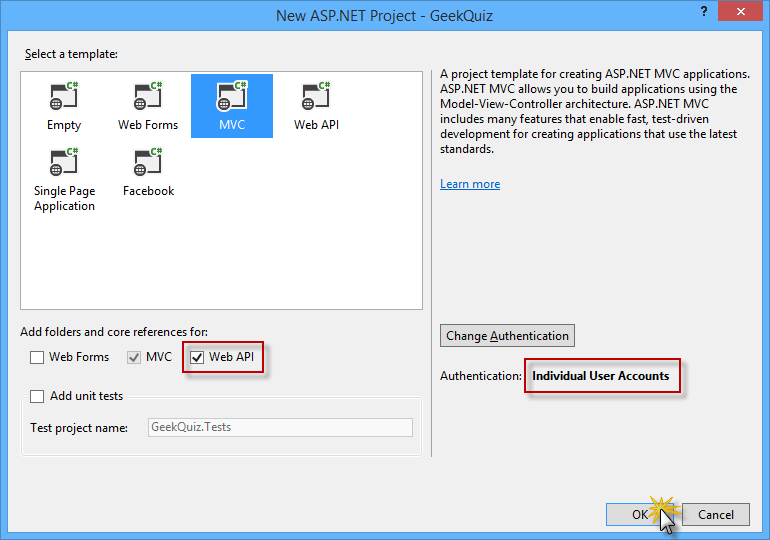Image resolution: width=770 pixels, height=540 pixels.
Task: Click the help question mark button
Action: point(704,11)
